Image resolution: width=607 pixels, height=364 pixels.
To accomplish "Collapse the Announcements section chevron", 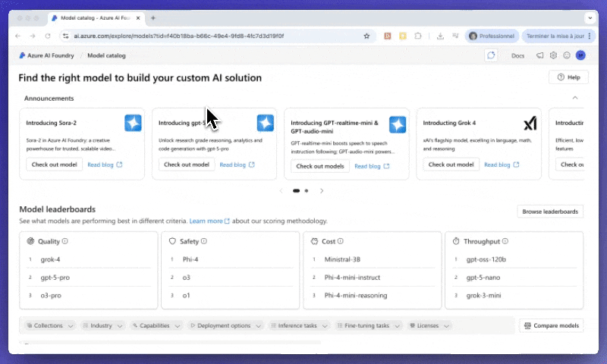I will pos(575,98).
